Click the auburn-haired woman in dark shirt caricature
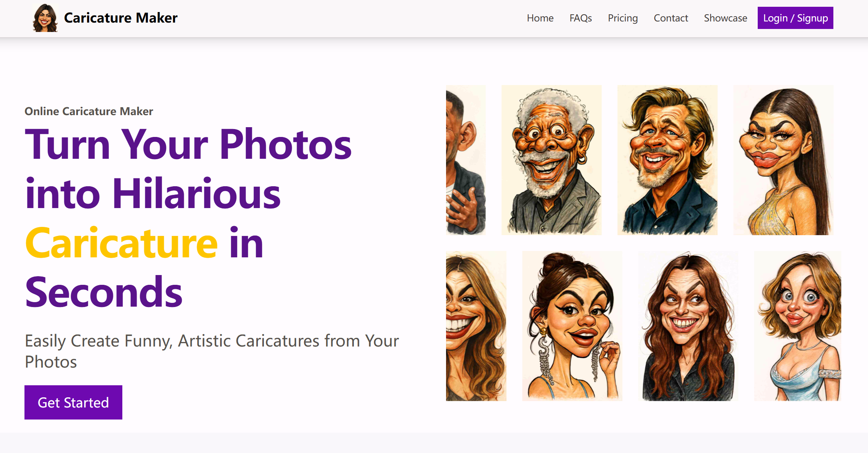The height and width of the screenshot is (453, 868). click(x=688, y=326)
